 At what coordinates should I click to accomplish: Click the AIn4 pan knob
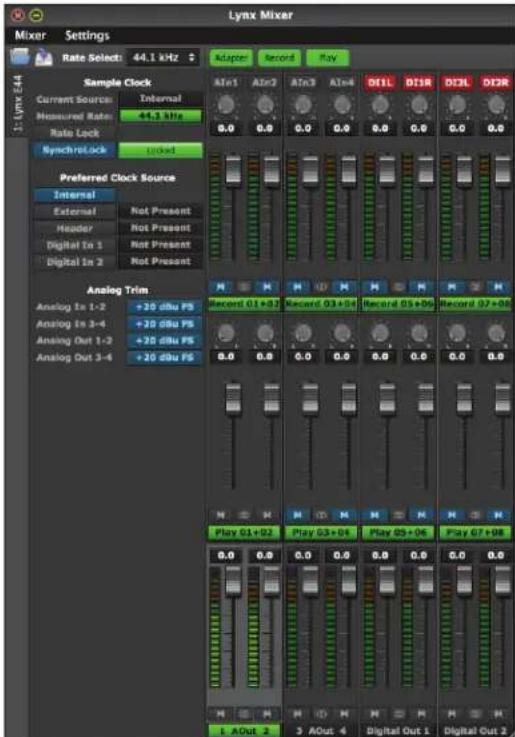click(x=342, y=105)
